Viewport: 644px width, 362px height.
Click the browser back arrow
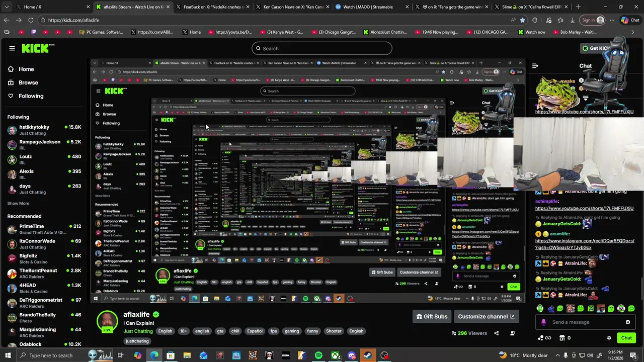coord(7,20)
